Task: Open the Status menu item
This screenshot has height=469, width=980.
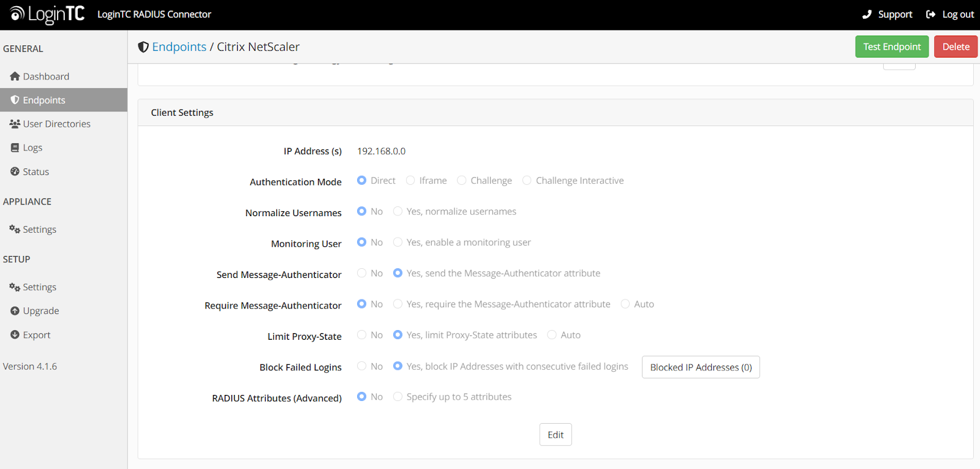Action: (64, 171)
